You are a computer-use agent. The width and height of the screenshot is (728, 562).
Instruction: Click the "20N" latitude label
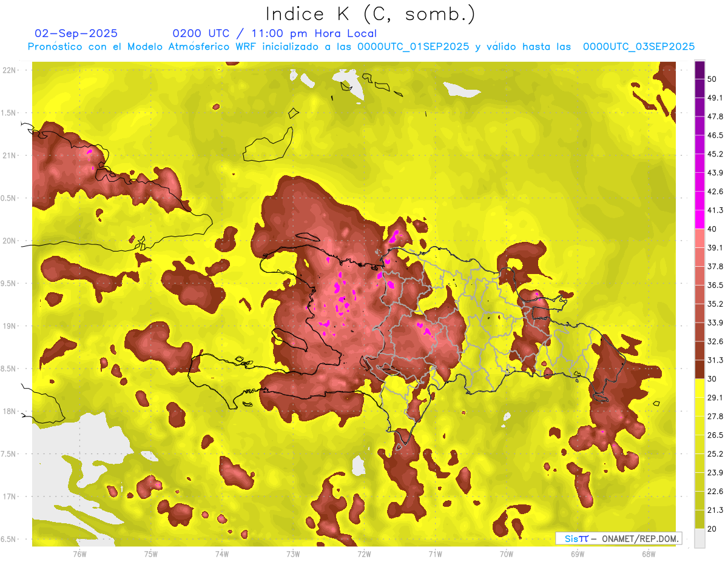(x=10, y=241)
